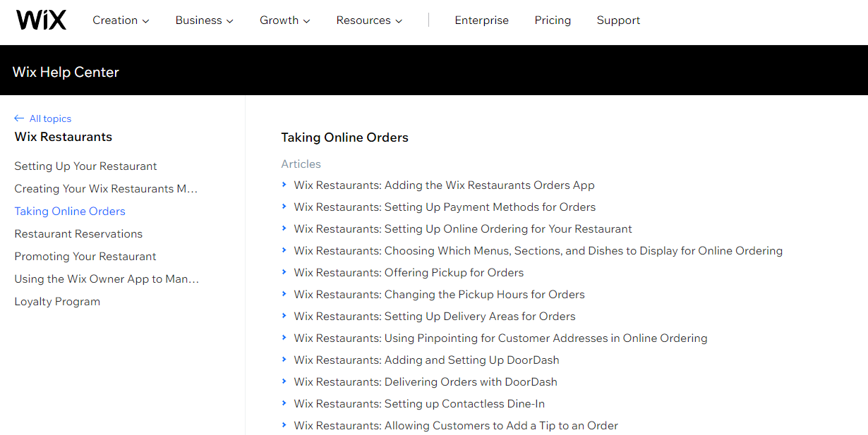Viewport: 868px width, 435px height.
Task: Open Promoting Your Restaurant topic
Action: (x=85, y=257)
